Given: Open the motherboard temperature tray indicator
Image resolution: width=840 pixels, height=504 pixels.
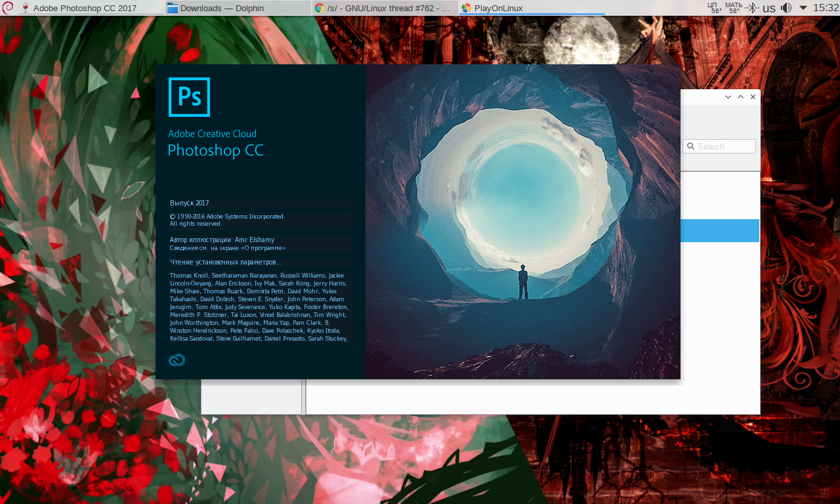Looking at the screenshot, I should pyautogui.click(x=734, y=8).
